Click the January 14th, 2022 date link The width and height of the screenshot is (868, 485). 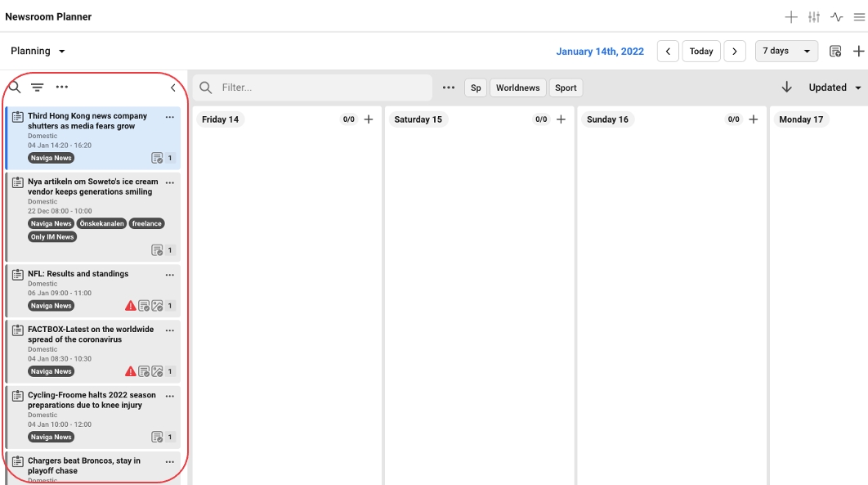[x=600, y=51]
